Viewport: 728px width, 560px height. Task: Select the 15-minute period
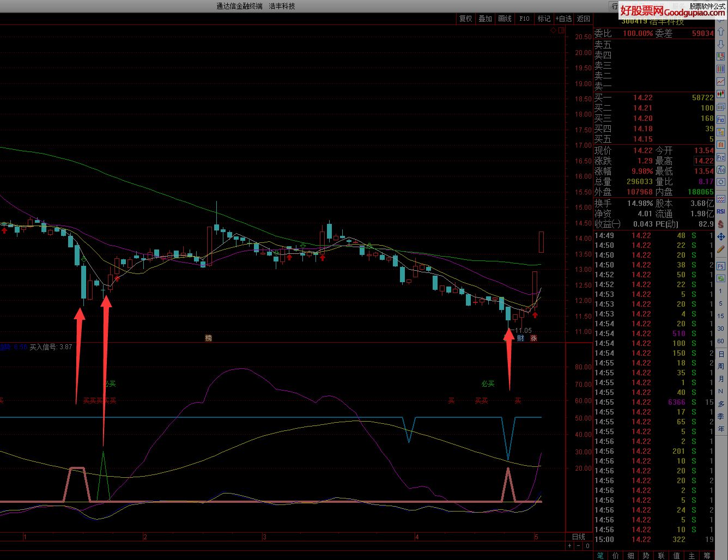(x=721, y=316)
